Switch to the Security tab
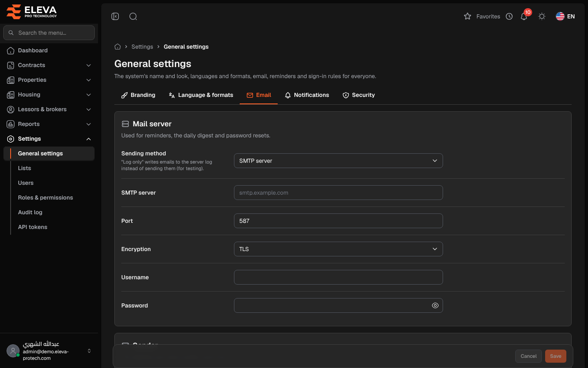 (x=359, y=95)
